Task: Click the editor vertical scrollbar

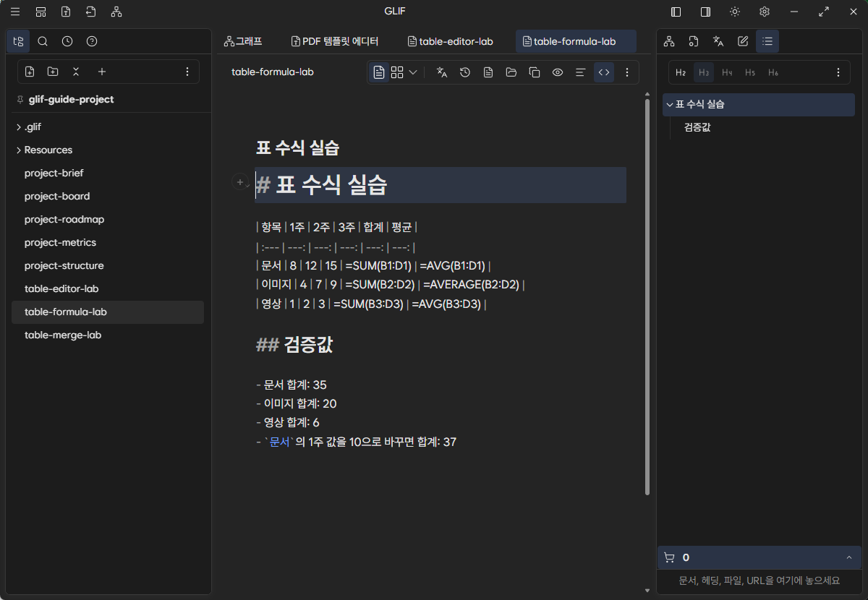Action: click(647, 296)
